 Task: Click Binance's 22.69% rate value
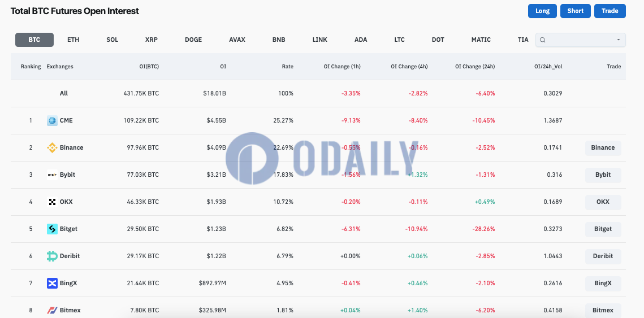283,148
